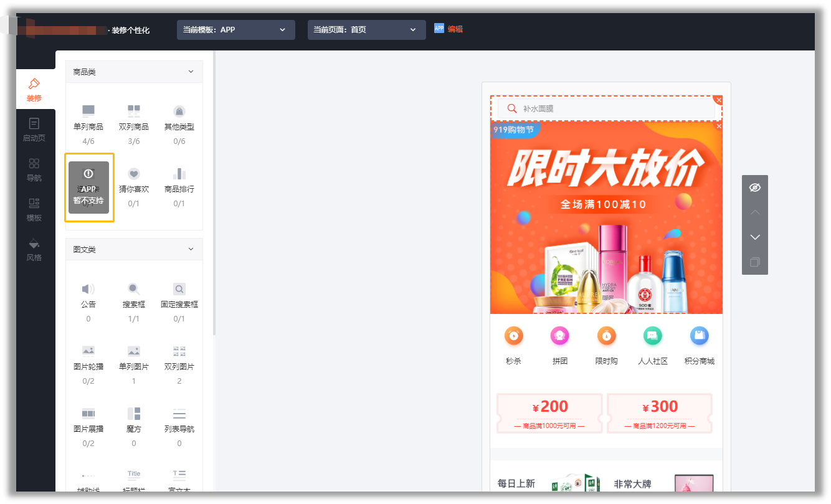The height and width of the screenshot is (504, 831).
Task: Add a 图片展播 component
Action: point(88,419)
